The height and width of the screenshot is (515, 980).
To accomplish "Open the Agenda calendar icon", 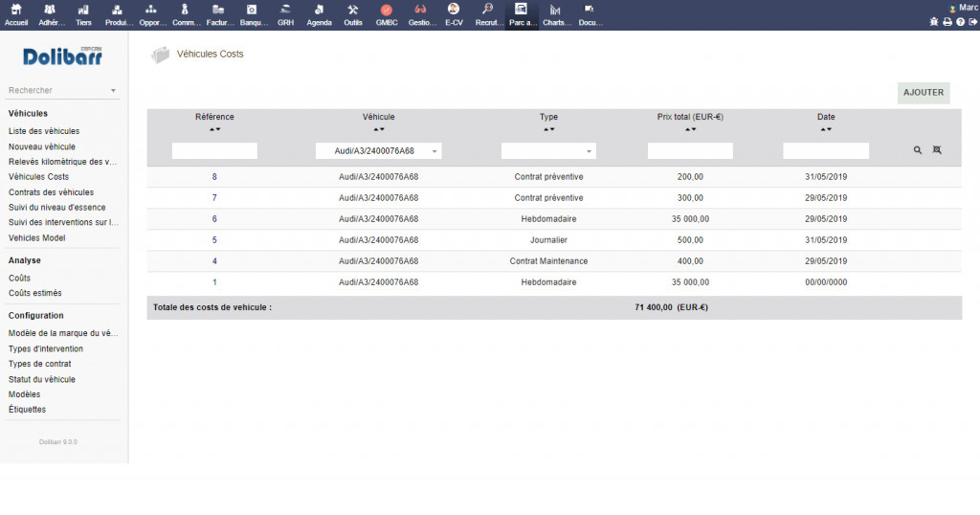I will 319,10.
